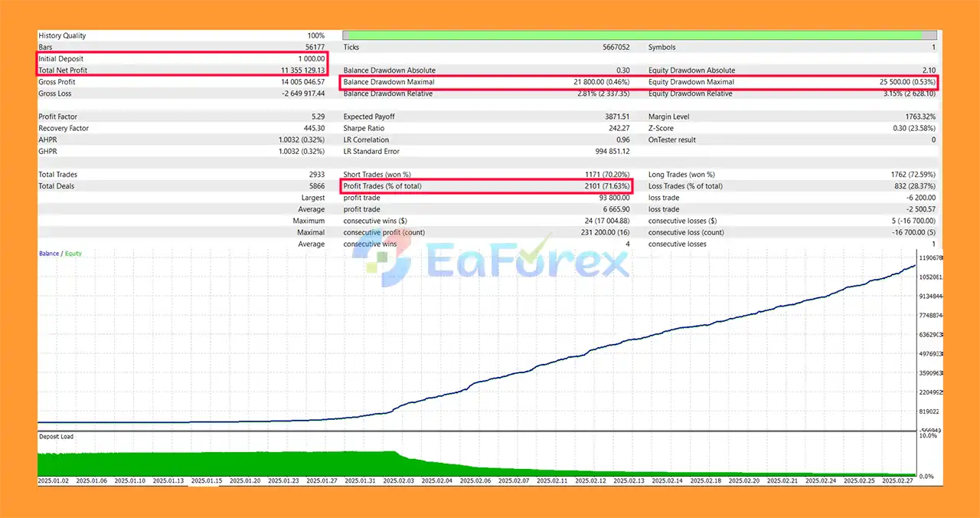The height and width of the screenshot is (518, 980).
Task: Click the Deposit Load chart title
Action: click(57, 436)
